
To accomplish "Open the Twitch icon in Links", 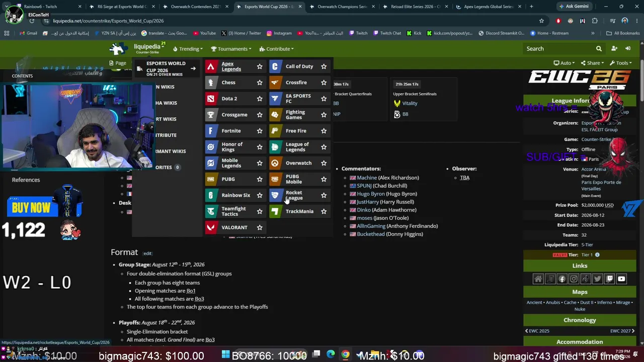I will [609, 279].
